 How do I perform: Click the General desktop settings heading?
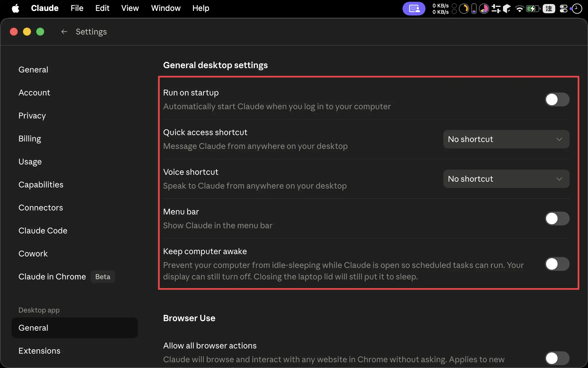pos(215,65)
